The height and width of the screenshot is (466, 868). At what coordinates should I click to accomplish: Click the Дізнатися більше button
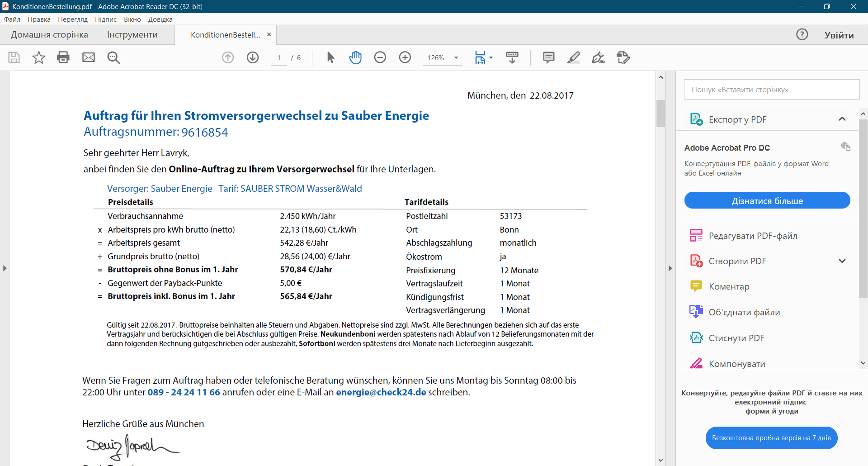pos(767,200)
